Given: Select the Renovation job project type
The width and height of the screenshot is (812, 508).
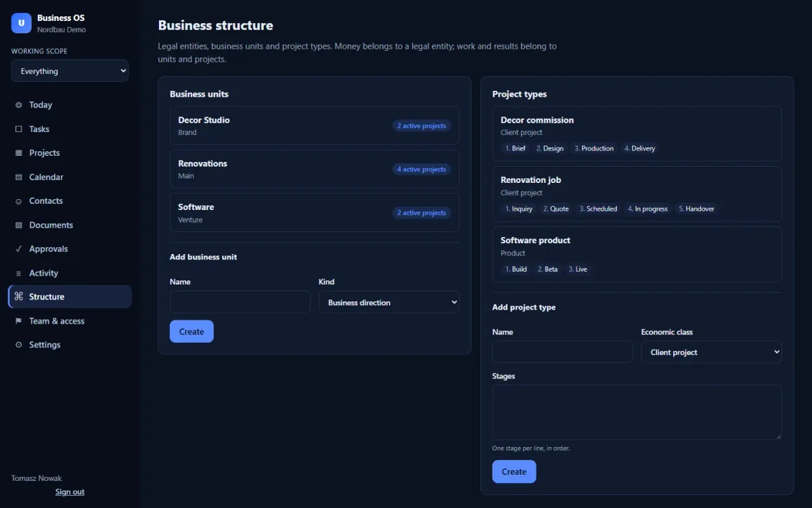Looking at the screenshot, I should (637, 194).
